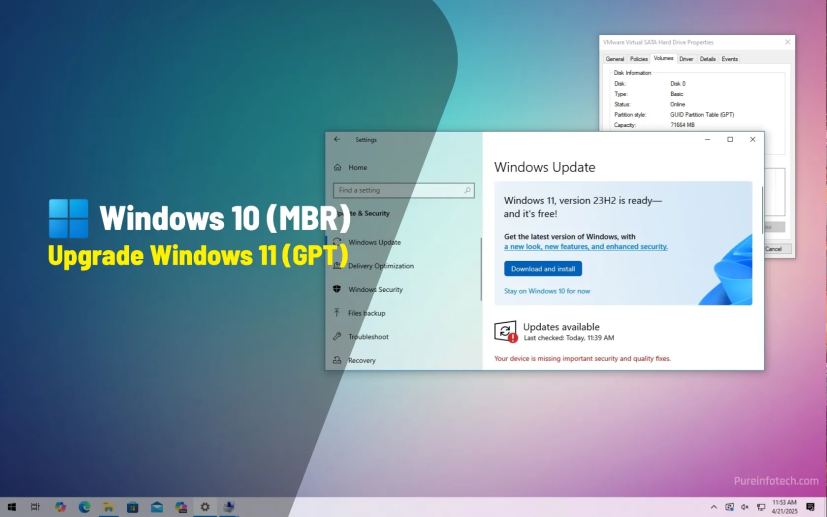Click the Online status value

click(678, 104)
